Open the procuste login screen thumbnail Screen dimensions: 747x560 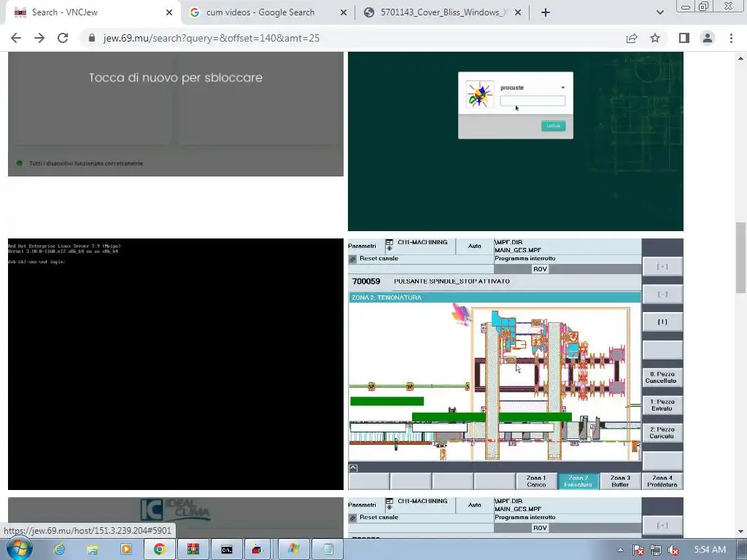click(x=516, y=141)
